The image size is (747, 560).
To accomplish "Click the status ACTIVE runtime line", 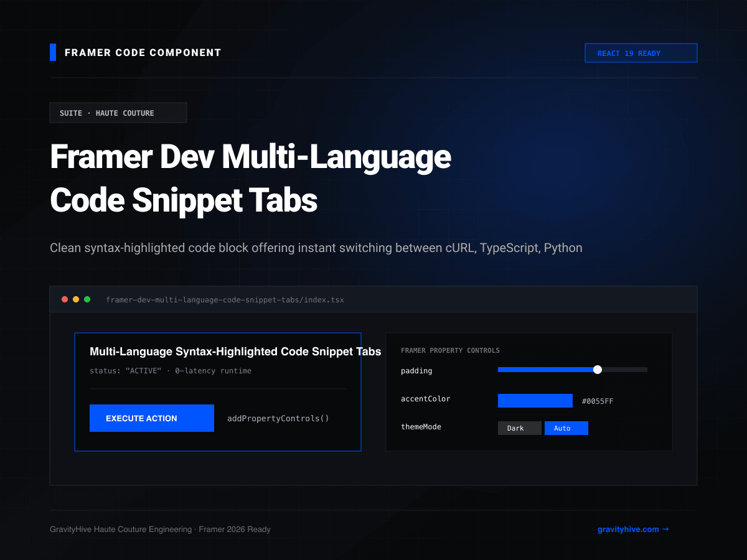I will 171,371.
